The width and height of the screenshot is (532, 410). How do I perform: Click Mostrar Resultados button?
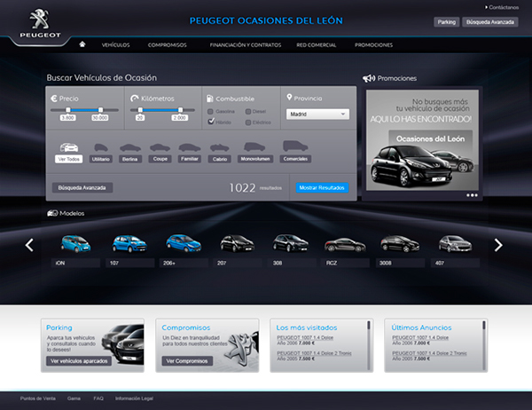pyautogui.click(x=322, y=187)
